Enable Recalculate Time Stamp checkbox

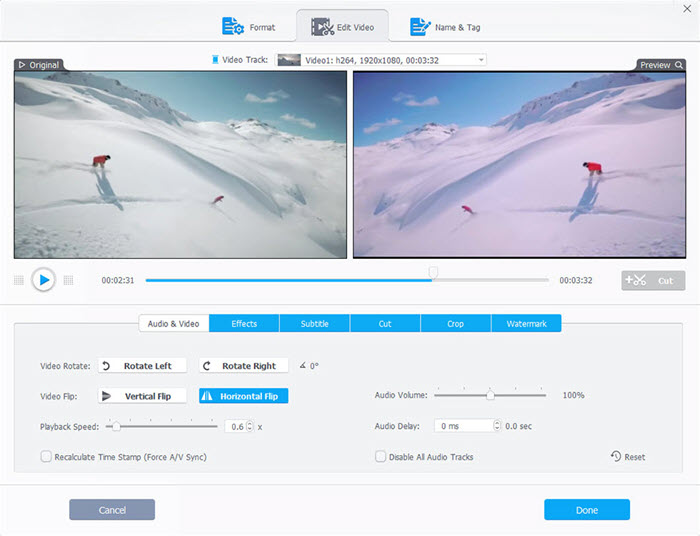pos(46,457)
